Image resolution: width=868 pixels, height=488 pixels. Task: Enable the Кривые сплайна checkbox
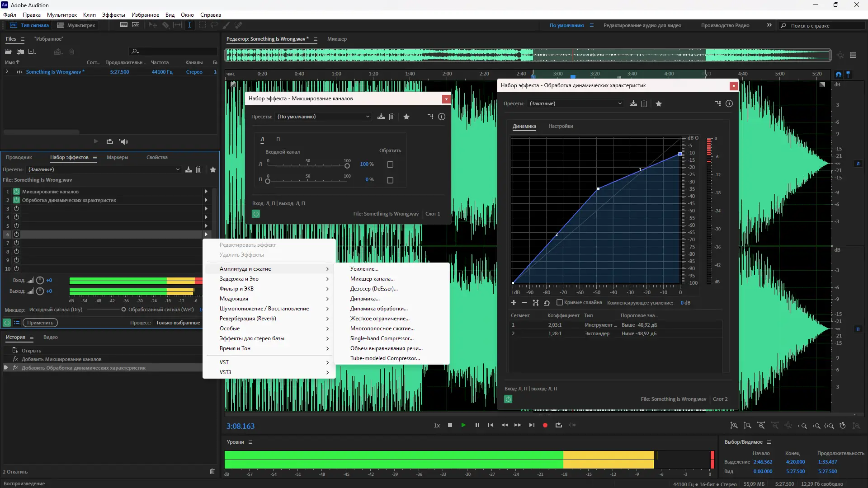560,302
